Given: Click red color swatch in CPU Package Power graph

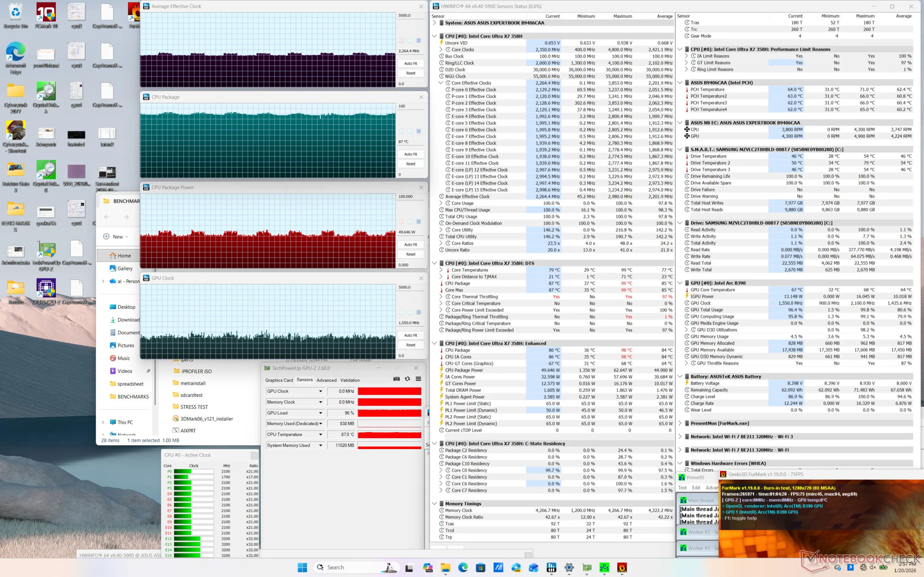Looking at the screenshot, I should tap(401, 222).
